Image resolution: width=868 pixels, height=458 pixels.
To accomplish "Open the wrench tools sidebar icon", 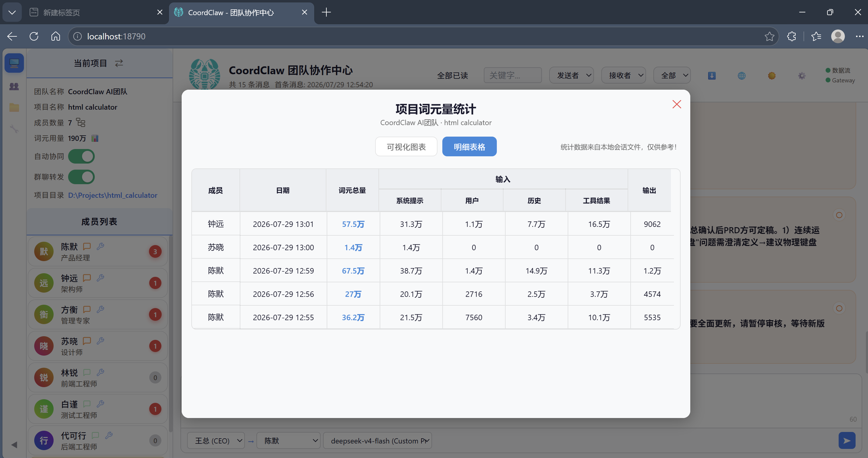I will pyautogui.click(x=14, y=129).
